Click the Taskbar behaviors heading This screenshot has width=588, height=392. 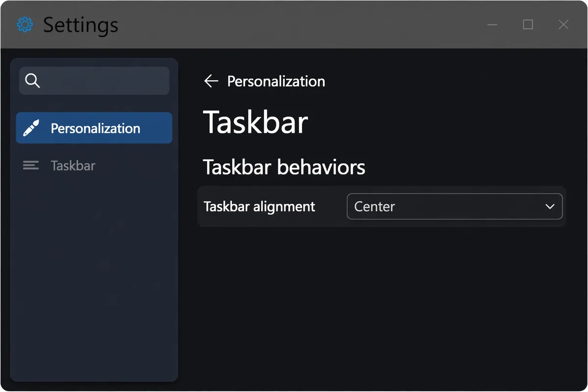coord(284,167)
